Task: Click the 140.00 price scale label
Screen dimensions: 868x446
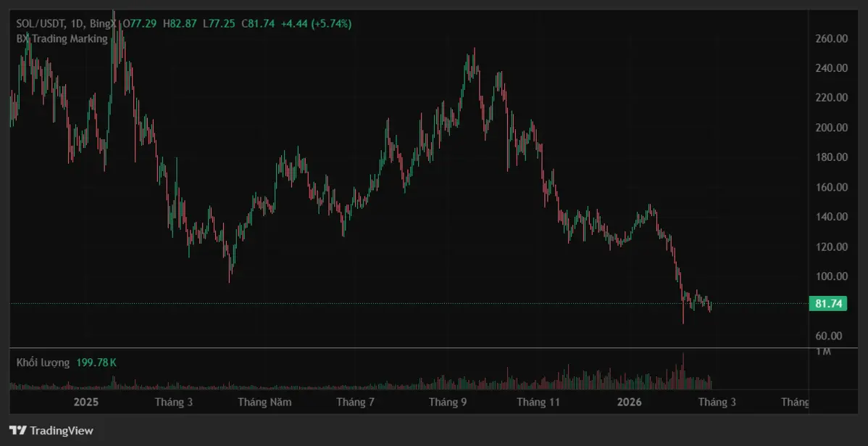Action: 832,217
